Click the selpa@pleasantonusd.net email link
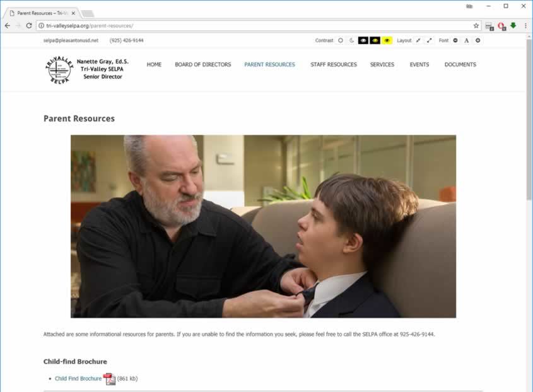 click(x=71, y=40)
